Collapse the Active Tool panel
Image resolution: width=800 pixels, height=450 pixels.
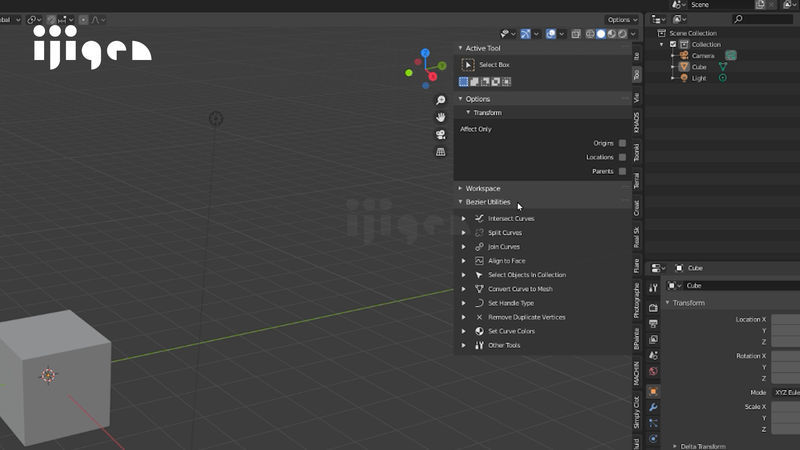[460, 48]
